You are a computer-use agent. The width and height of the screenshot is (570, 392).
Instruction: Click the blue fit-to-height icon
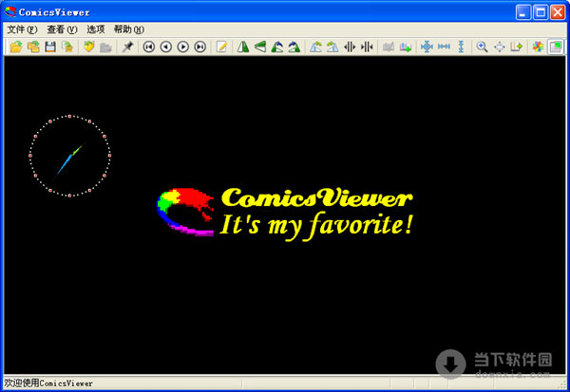click(x=461, y=47)
